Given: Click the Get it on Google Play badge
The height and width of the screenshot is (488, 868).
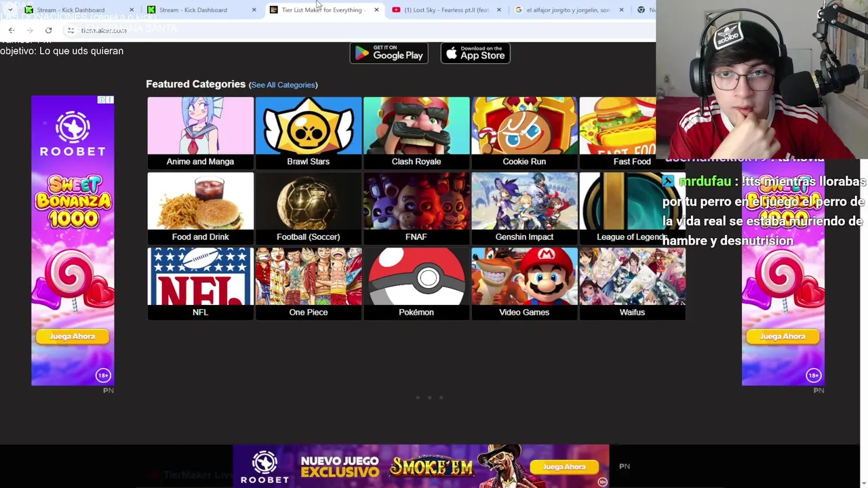Looking at the screenshot, I should click(x=389, y=53).
